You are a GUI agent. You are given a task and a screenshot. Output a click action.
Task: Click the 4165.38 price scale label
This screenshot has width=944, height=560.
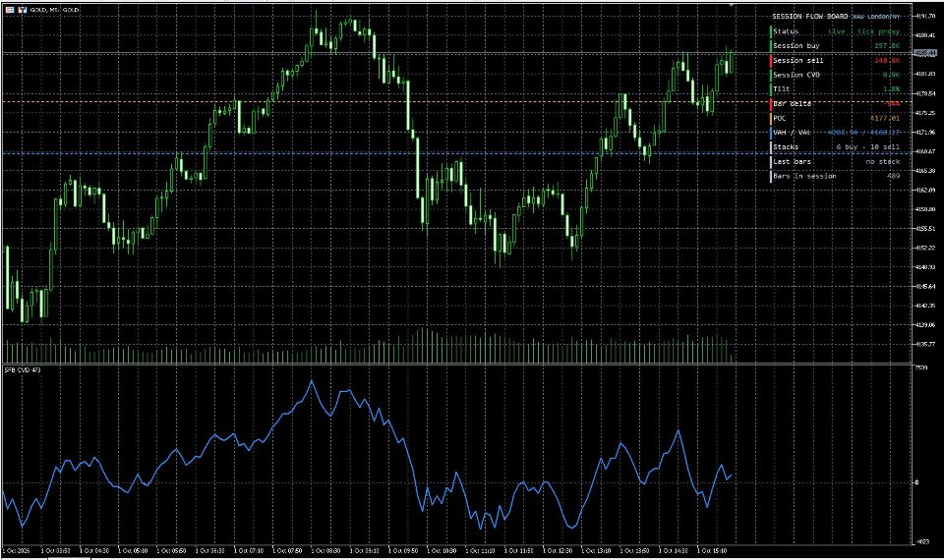[x=925, y=171]
